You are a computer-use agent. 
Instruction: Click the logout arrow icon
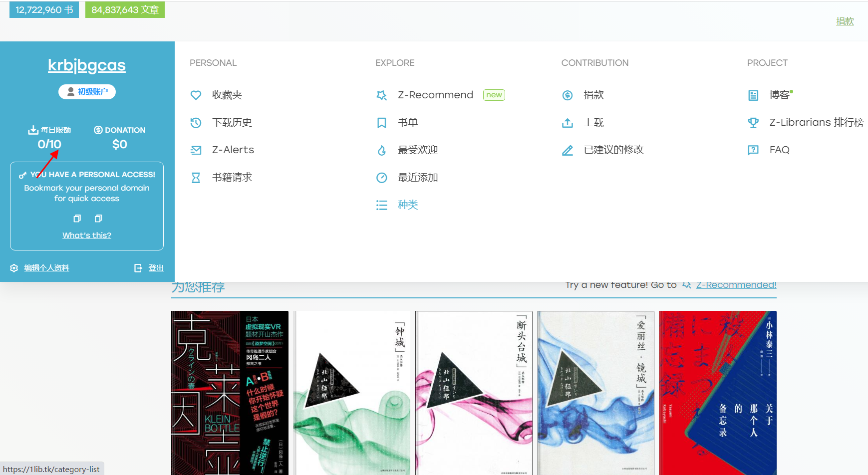coord(138,268)
